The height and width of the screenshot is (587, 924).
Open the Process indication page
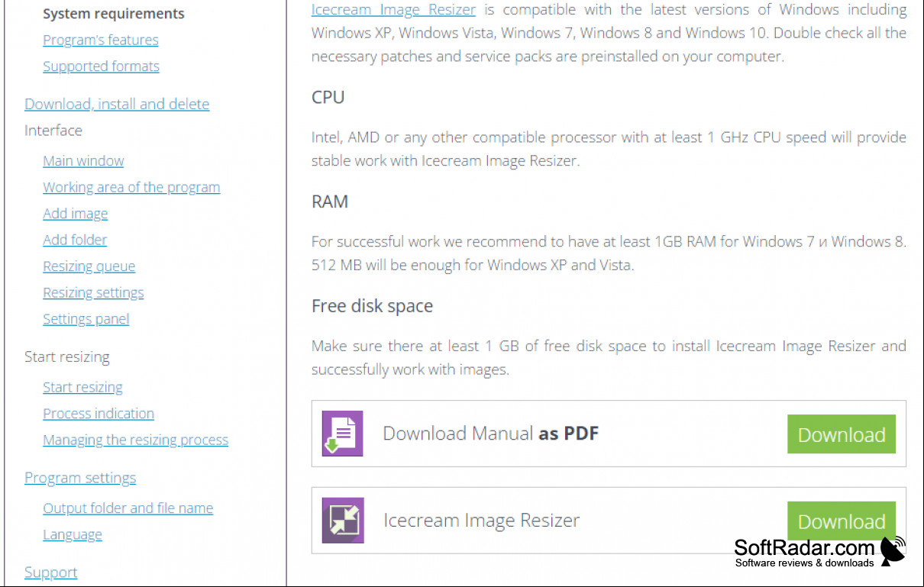point(99,414)
